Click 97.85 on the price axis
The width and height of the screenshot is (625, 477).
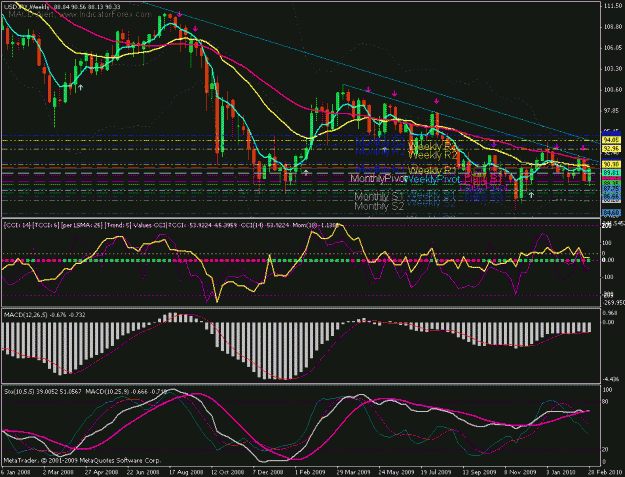[613, 110]
